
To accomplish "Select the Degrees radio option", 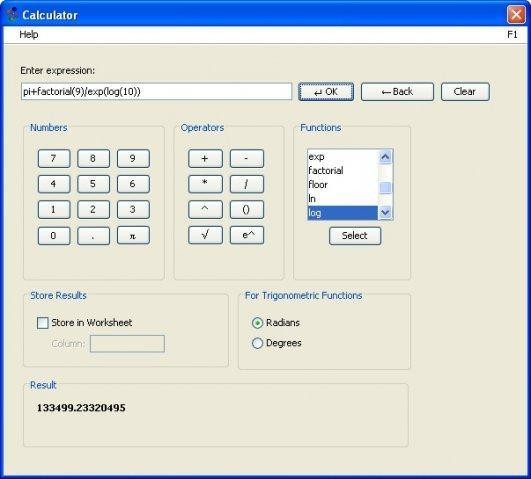I will [x=257, y=343].
